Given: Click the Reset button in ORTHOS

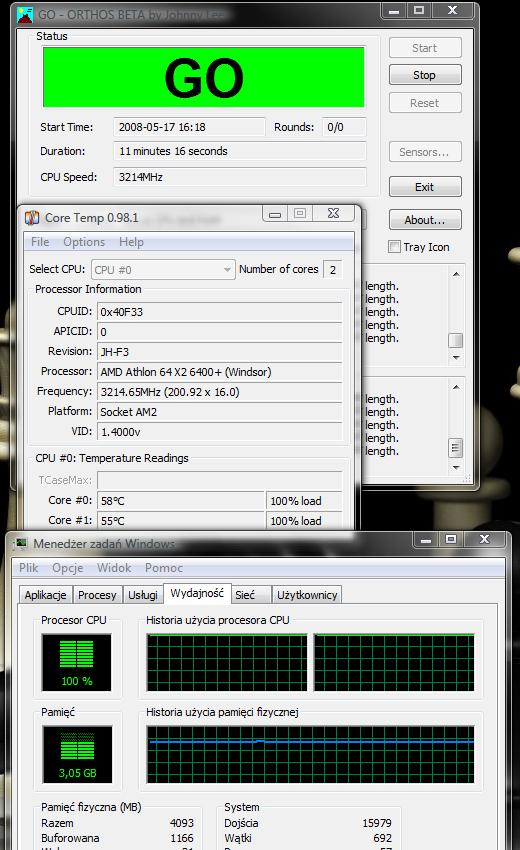Looking at the screenshot, I should [425, 102].
